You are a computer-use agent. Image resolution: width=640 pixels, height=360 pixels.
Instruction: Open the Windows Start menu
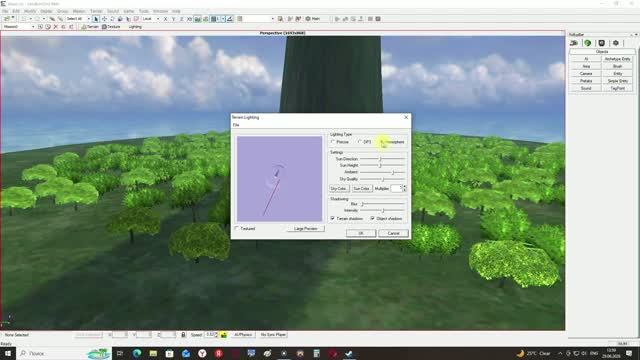click(8, 353)
